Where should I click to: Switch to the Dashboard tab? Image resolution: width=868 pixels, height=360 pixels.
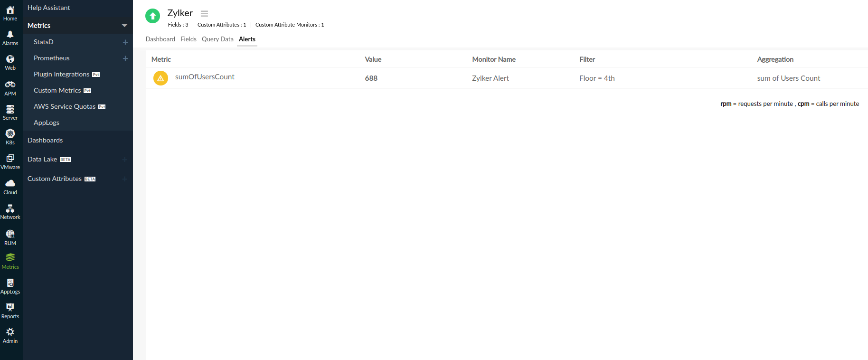point(160,39)
